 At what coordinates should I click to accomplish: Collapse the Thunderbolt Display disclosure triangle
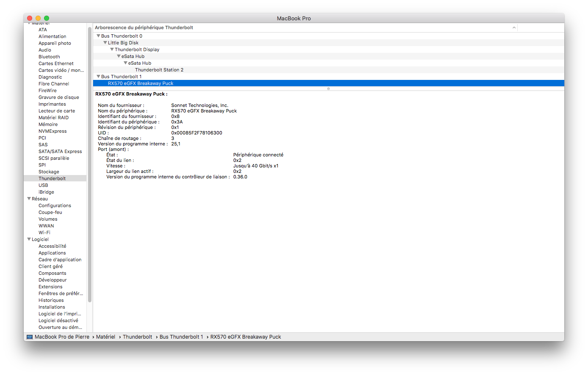pyautogui.click(x=112, y=49)
